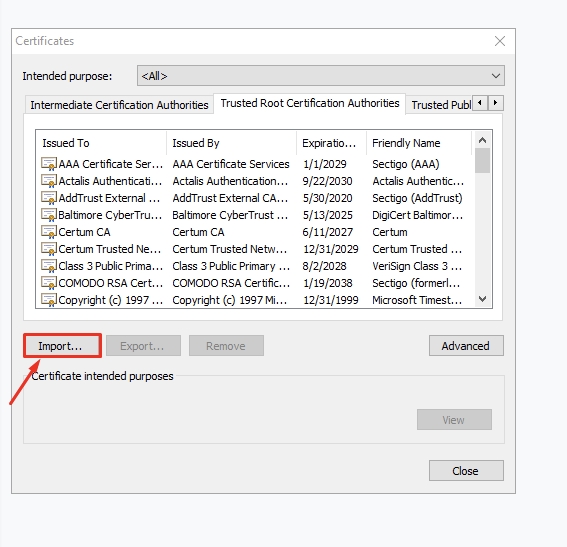The image size is (567, 547).
Task: Click certificate icon for Certum Trusted Network
Action: tap(49, 249)
